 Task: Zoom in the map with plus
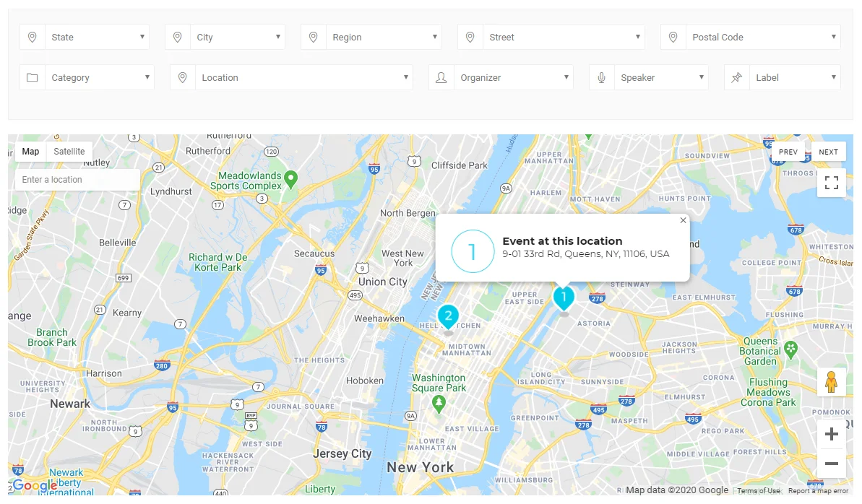(831, 434)
